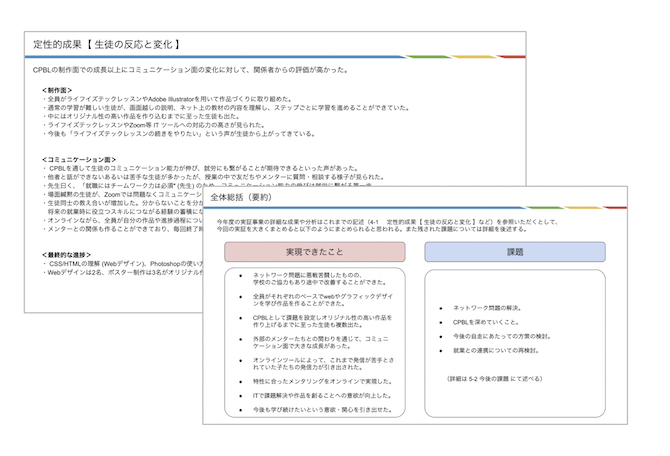Click the intro sentence beginning CPBLの制作面での成長以上に

[x=191, y=70]
